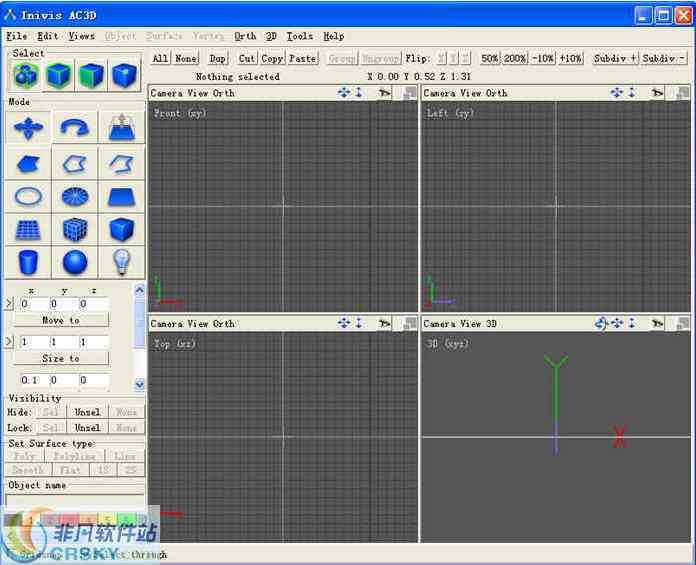Click the 0.1 value field
The height and width of the screenshot is (565, 696).
click(x=33, y=380)
